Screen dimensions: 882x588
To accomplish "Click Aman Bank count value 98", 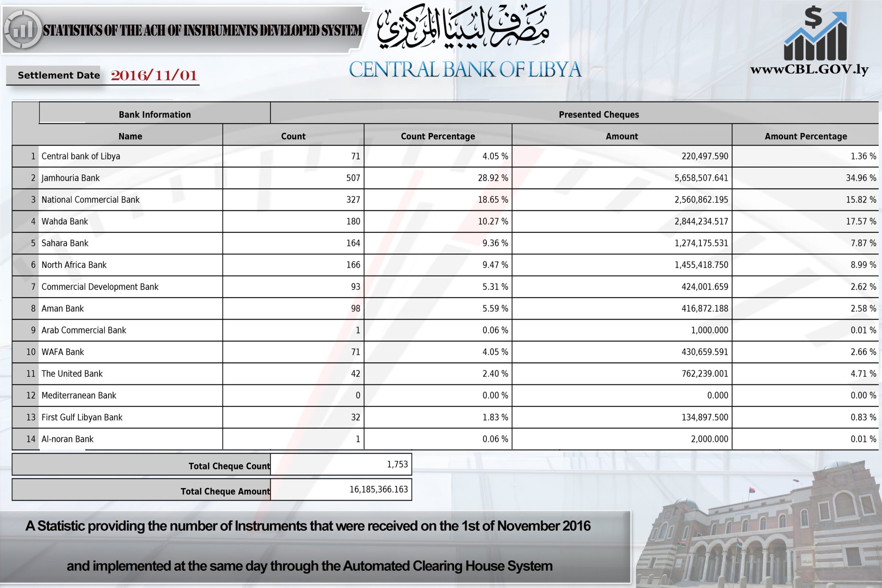I will point(356,308).
